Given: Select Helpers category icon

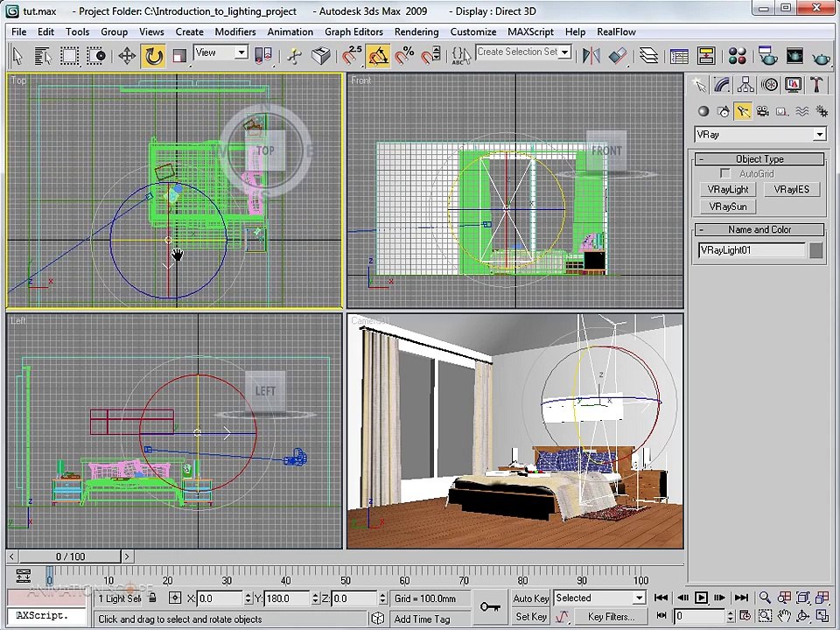Looking at the screenshot, I should (x=782, y=111).
